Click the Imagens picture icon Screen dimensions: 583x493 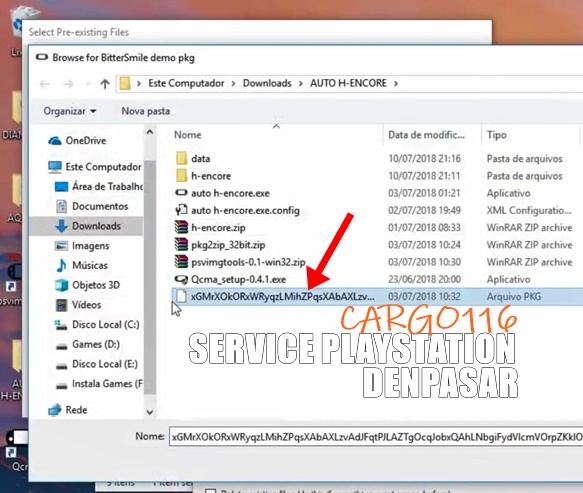pos(61,246)
